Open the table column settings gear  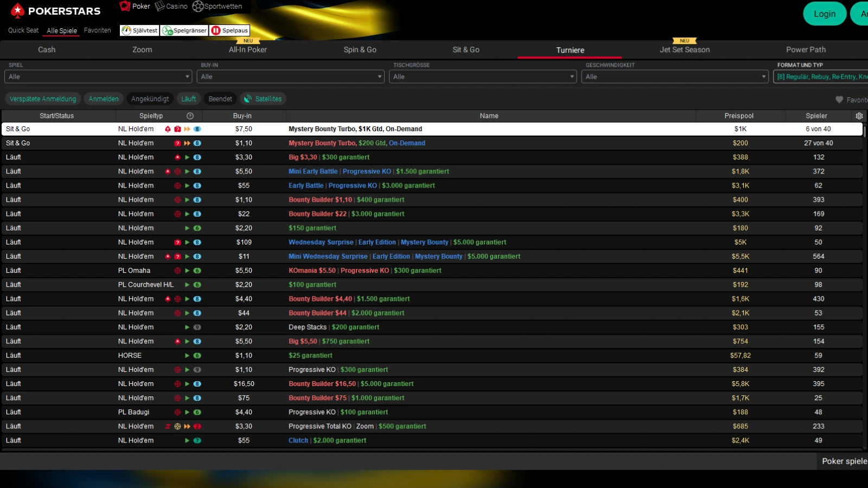pyautogui.click(x=859, y=116)
